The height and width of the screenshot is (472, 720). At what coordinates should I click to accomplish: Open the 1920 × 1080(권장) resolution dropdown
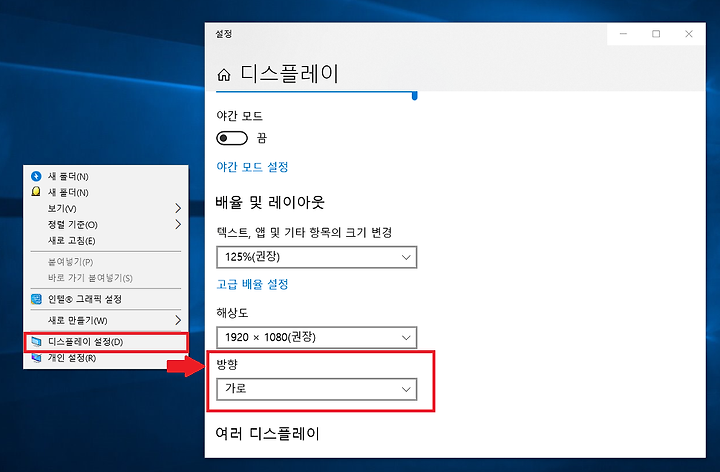pos(316,337)
